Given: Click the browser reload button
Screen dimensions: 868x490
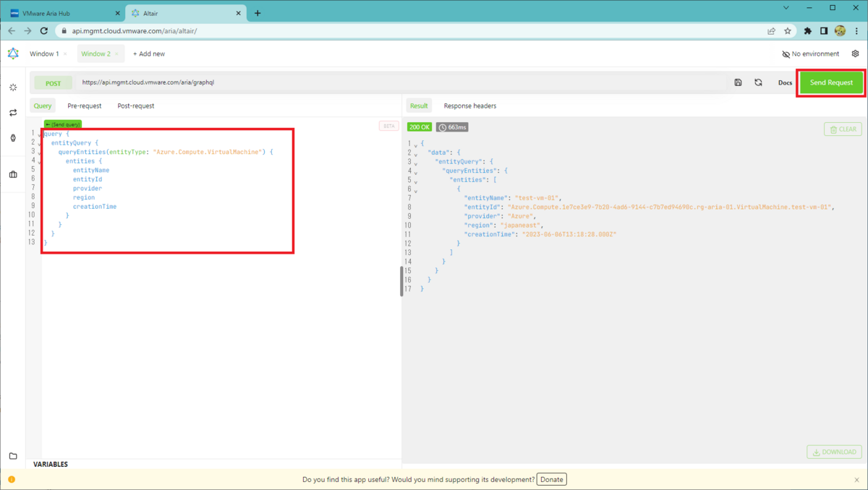Looking at the screenshot, I should tap(44, 31).
